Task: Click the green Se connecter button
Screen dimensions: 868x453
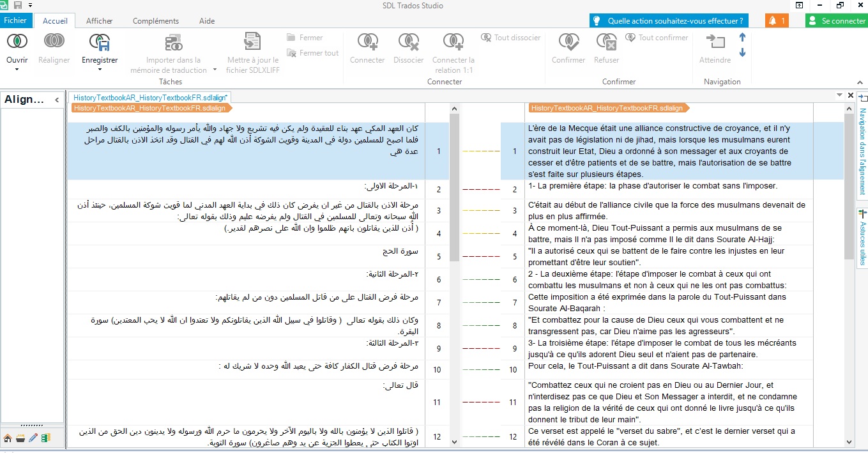Action: 836,20
